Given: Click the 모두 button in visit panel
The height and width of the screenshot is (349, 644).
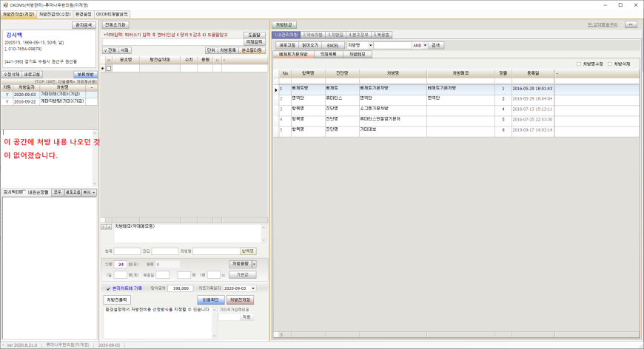Looking at the screenshot, I should 57,192.
